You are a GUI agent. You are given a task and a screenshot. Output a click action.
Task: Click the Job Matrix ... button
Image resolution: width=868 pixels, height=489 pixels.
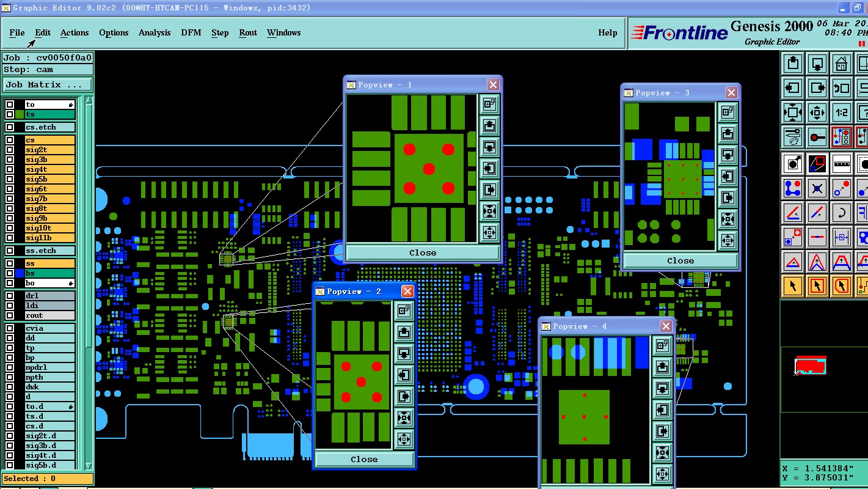[x=48, y=84]
